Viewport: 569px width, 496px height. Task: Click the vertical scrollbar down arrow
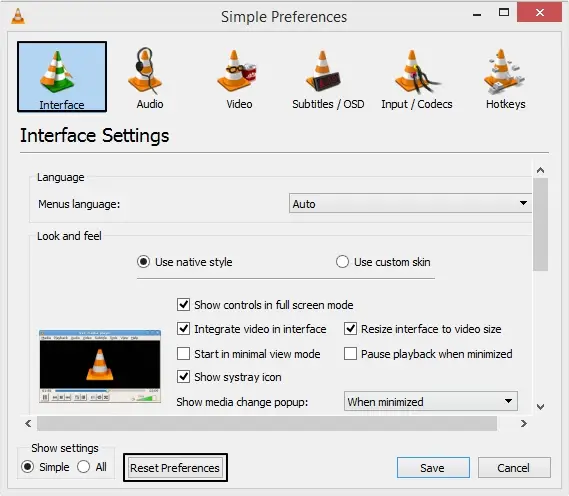(540, 407)
